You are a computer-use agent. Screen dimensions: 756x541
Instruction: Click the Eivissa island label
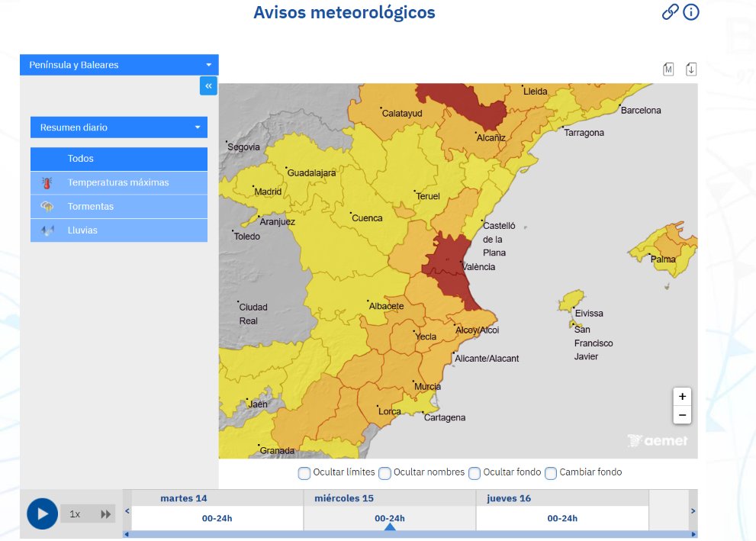589,314
